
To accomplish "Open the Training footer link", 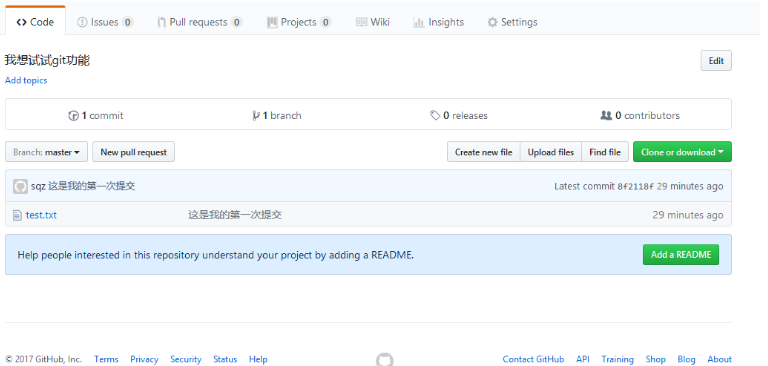I will [x=617, y=359].
